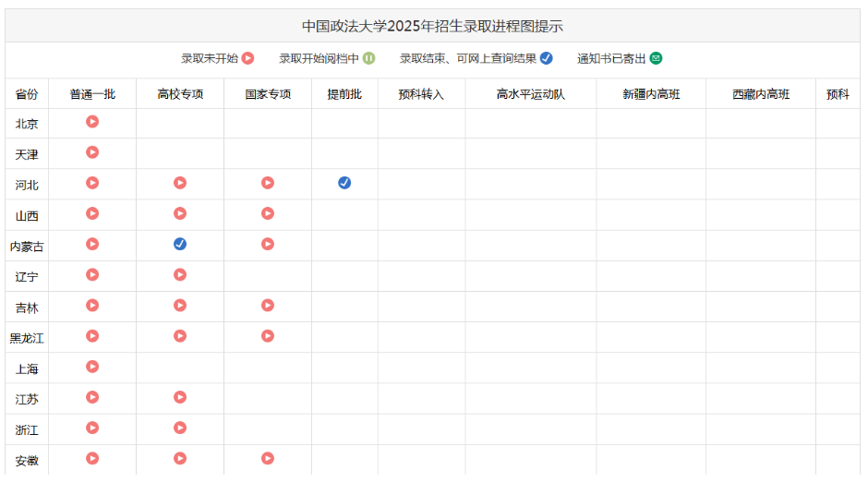Click the 河北 row label
Image resolution: width=868 pixels, height=495 pixels.
[x=27, y=185]
